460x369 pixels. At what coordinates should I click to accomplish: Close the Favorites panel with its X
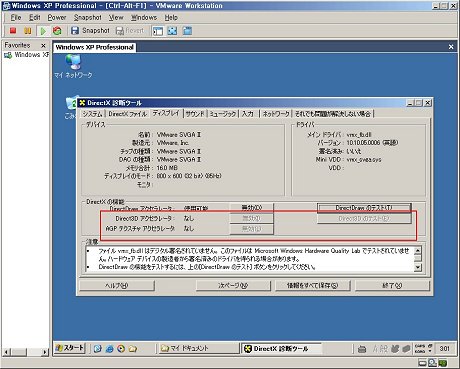point(43,45)
